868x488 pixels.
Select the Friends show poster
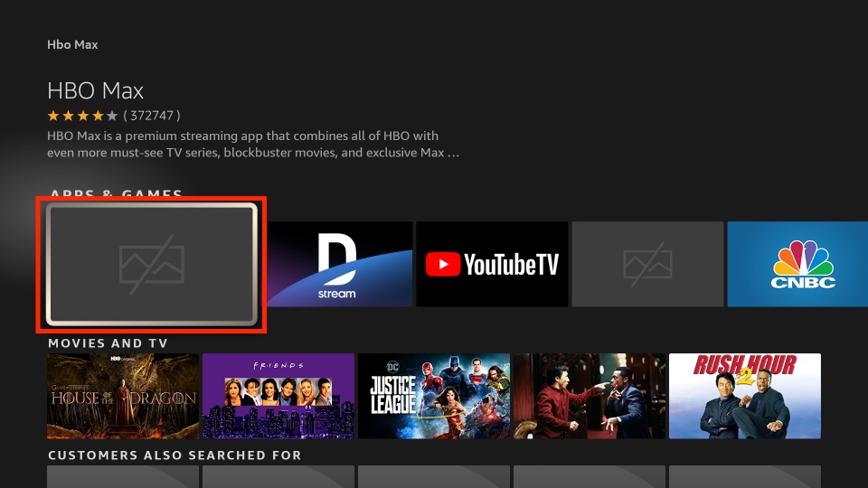(278, 396)
